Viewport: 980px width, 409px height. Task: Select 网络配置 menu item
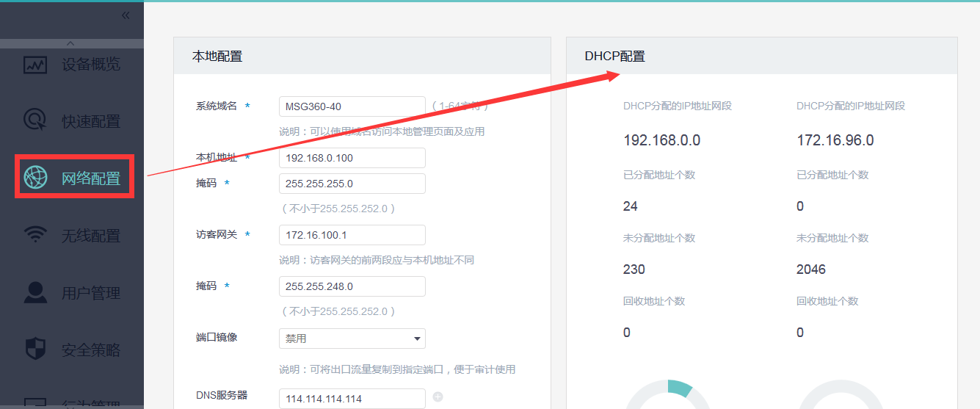point(72,177)
